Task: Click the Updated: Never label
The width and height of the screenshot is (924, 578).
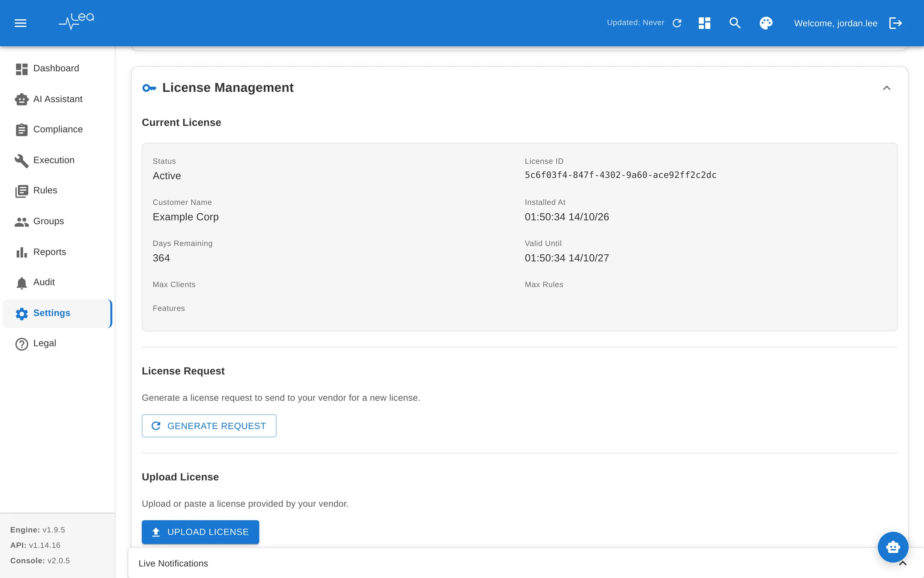Action: click(635, 23)
